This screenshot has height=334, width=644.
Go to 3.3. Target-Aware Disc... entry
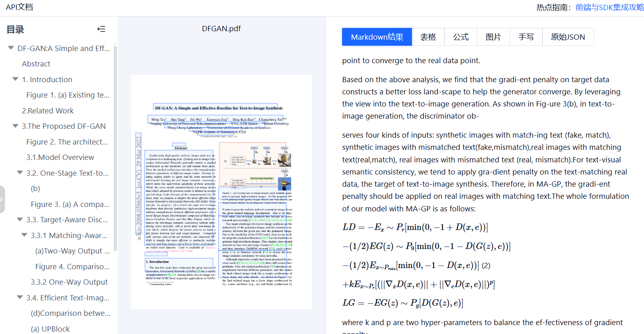[x=67, y=220]
